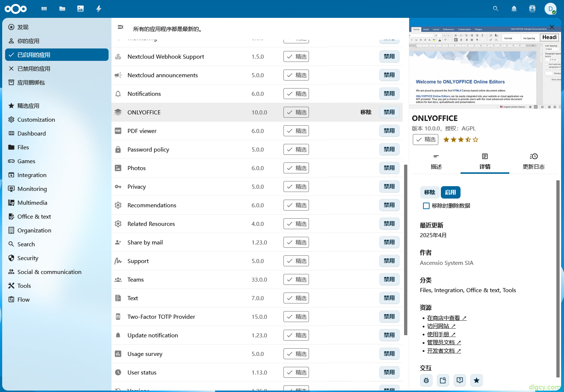Go to 发现 in the sidebar

coord(57,27)
